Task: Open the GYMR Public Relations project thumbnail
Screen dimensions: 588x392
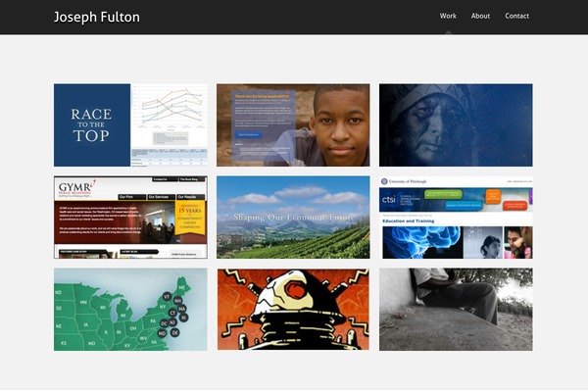Action: [x=130, y=218]
